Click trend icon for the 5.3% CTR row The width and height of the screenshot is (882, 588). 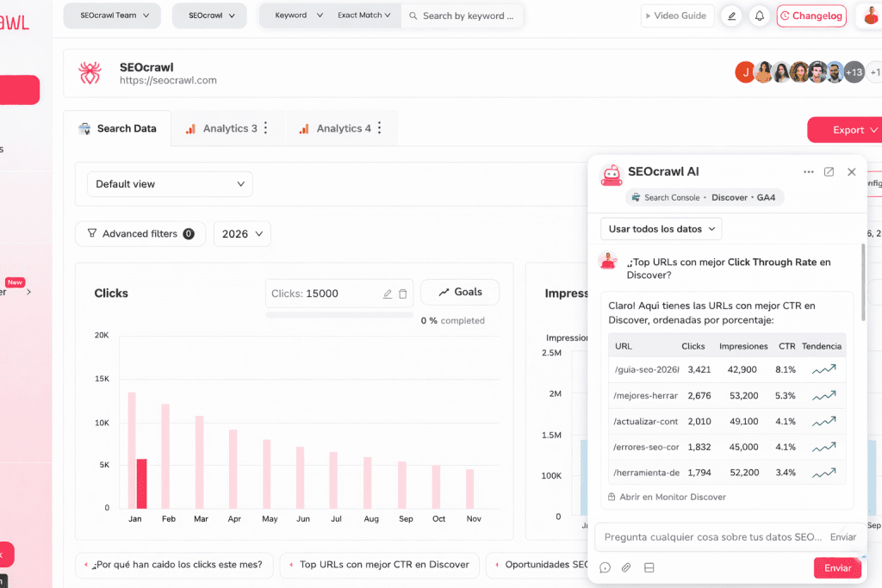[x=824, y=396]
